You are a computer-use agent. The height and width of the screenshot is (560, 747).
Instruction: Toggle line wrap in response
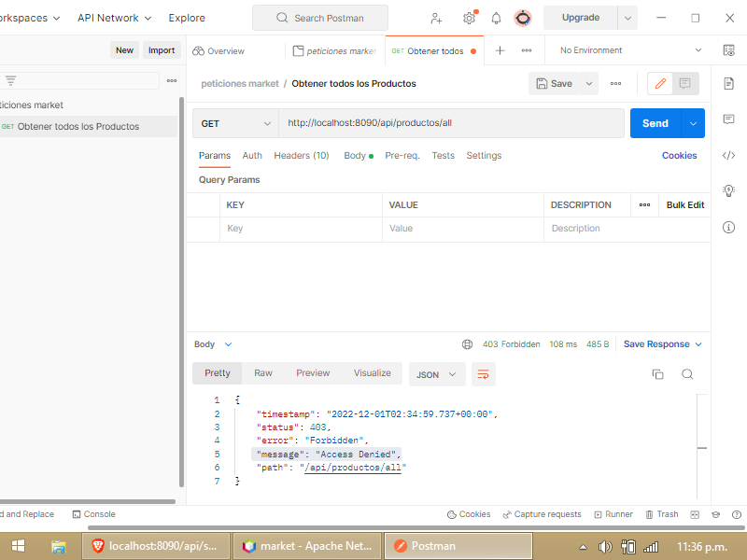(483, 374)
